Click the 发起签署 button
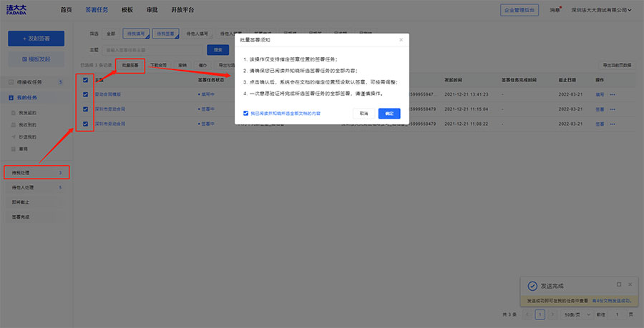Screen dimensions: 644x328 point(36,39)
